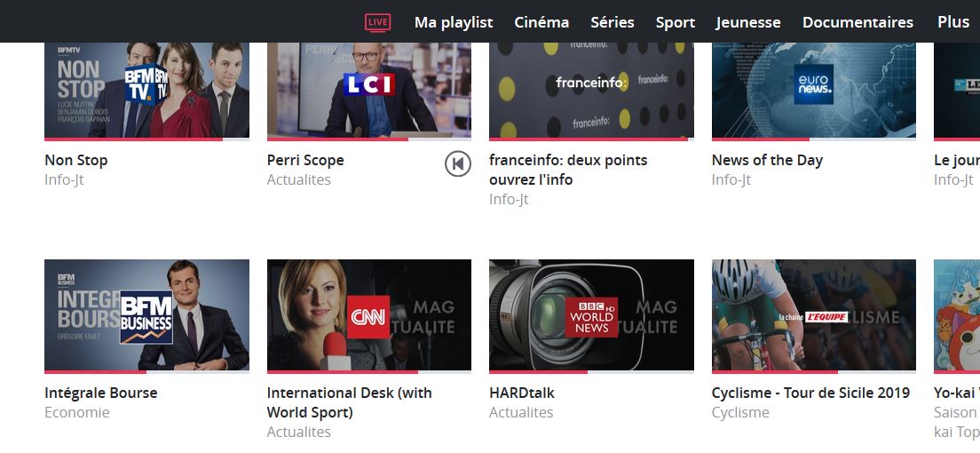Image resolution: width=980 pixels, height=453 pixels.
Task: Switch to Documentaires category
Action: [x=857, y=22]
